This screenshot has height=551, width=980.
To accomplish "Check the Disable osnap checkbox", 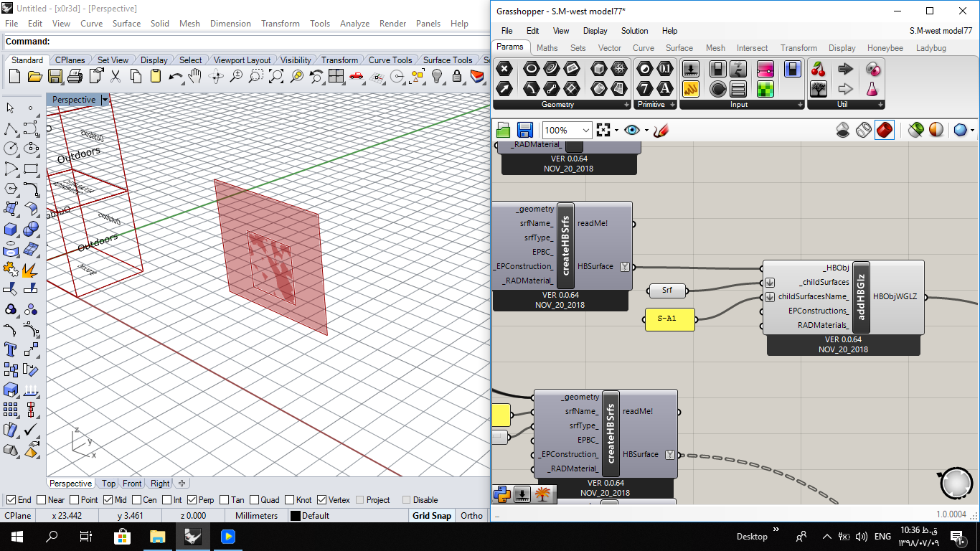I will [x=407, y=500].
